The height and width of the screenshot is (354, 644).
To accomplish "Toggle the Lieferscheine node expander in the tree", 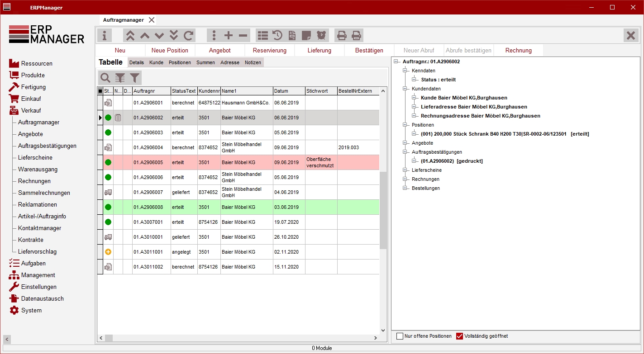I will point(405,170).
